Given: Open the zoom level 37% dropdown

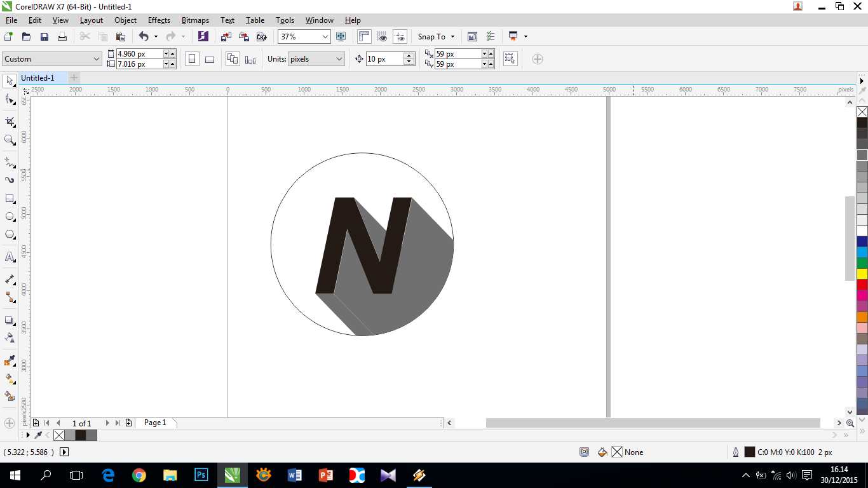Looking at the screenshot, I should (x=325, y=37).
